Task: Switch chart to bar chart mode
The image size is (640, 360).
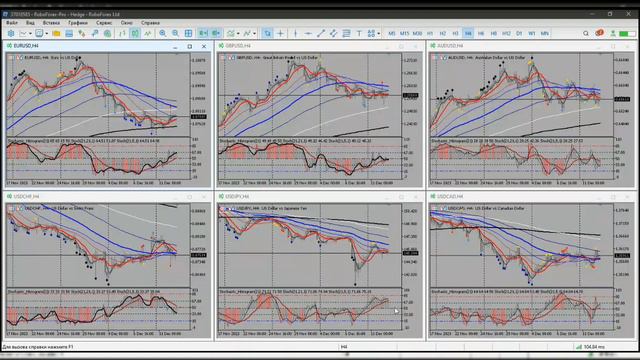Action: point(122,33)
